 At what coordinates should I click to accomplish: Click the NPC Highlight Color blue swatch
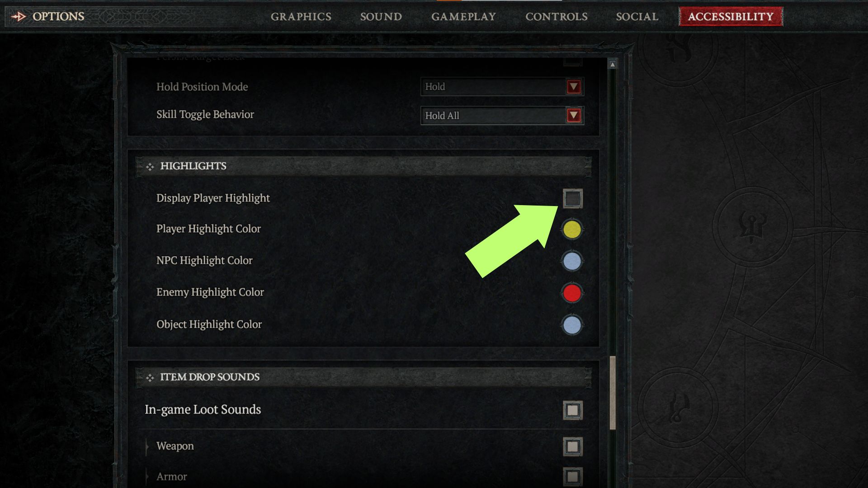[x=570, y=261]
